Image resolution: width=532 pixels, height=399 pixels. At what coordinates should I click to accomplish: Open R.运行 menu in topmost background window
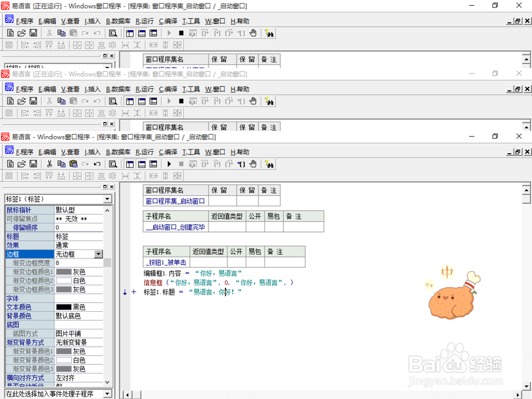(145, 21)
